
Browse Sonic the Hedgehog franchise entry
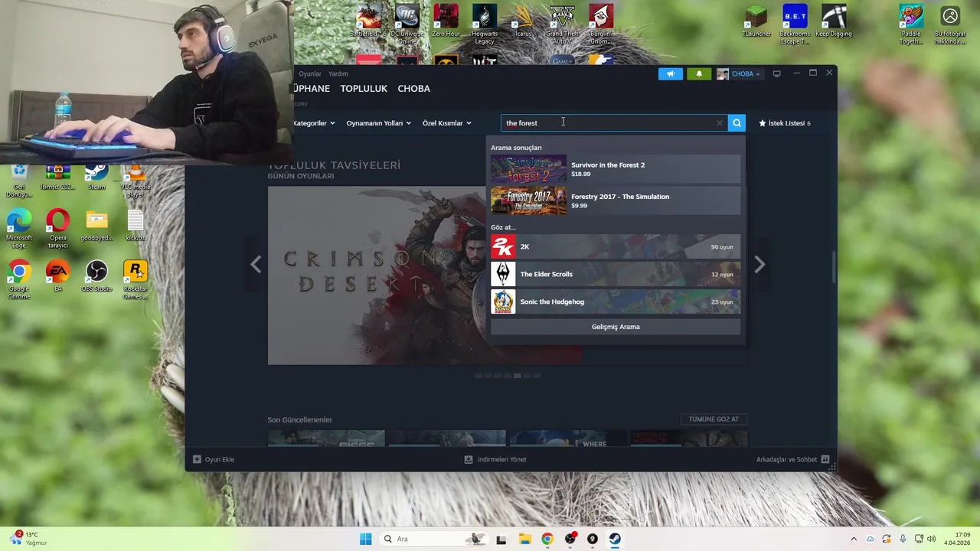pos(616,302)
